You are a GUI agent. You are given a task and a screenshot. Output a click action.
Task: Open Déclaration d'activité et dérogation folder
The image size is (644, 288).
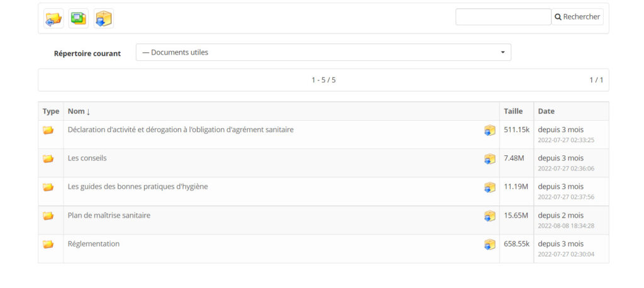(x=180, y=130)
